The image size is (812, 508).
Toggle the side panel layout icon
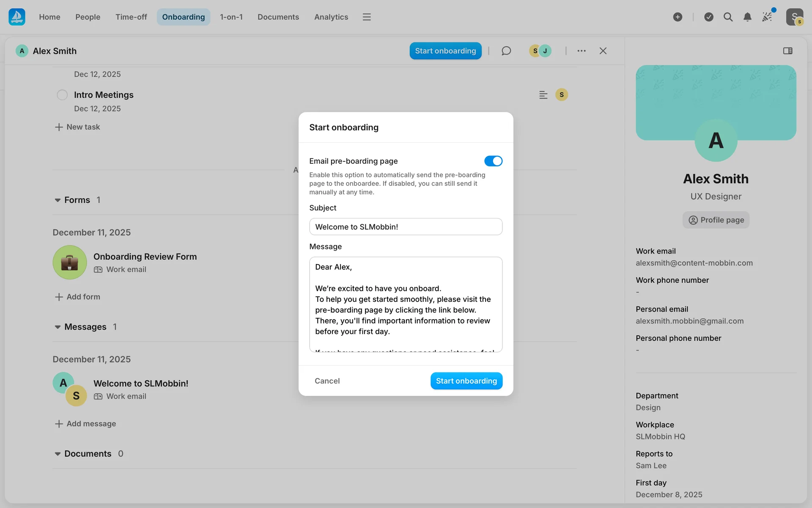(787, 51)
